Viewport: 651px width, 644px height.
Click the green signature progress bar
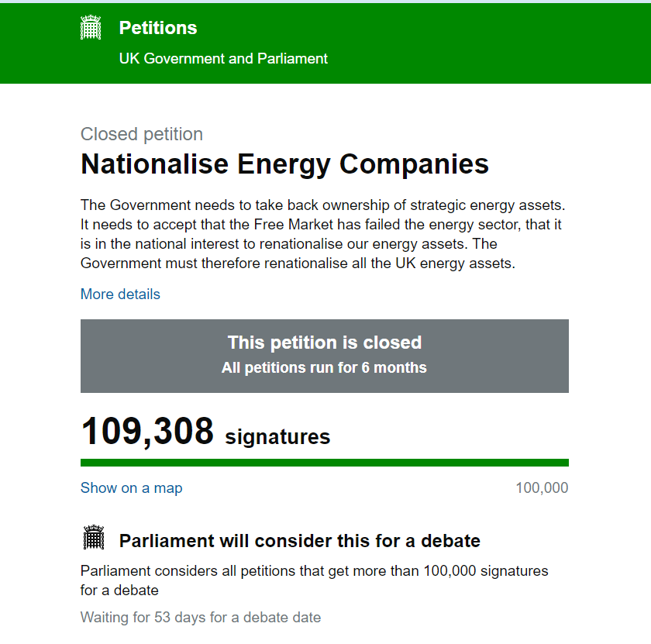(325, 463)
